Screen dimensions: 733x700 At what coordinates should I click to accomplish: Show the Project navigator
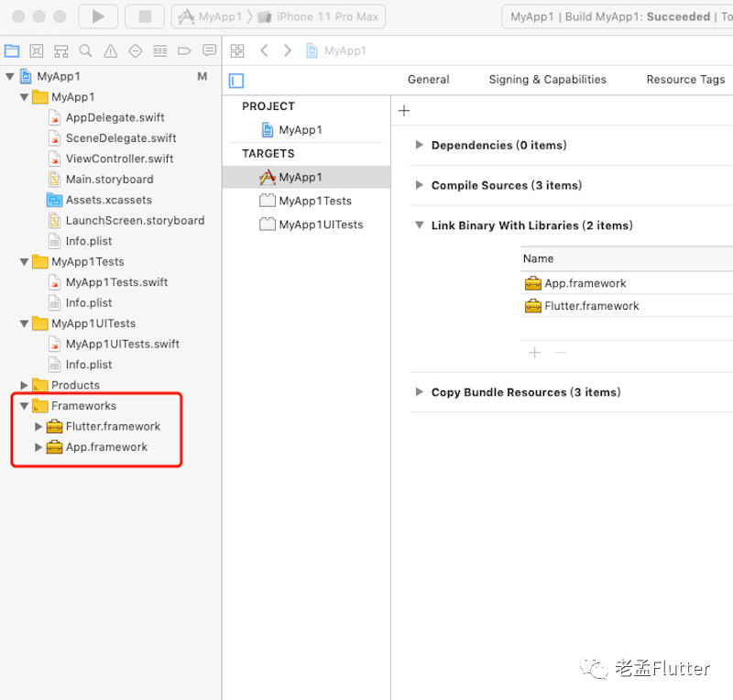point(12,50)
